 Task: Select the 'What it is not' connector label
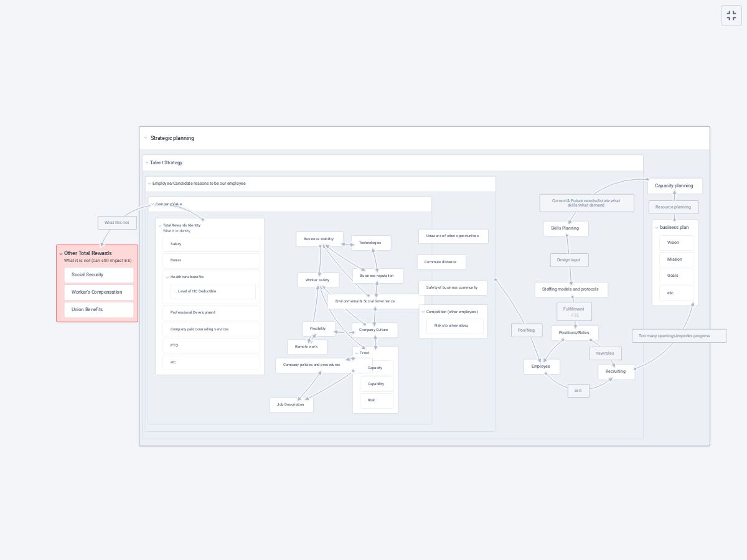pyautogui.click(x=117, y=223)
